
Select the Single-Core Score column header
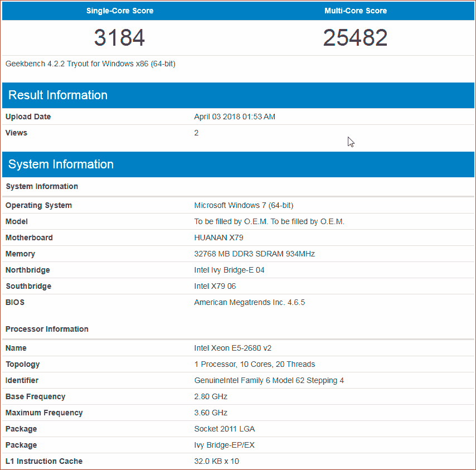click(x=120, y=11)
